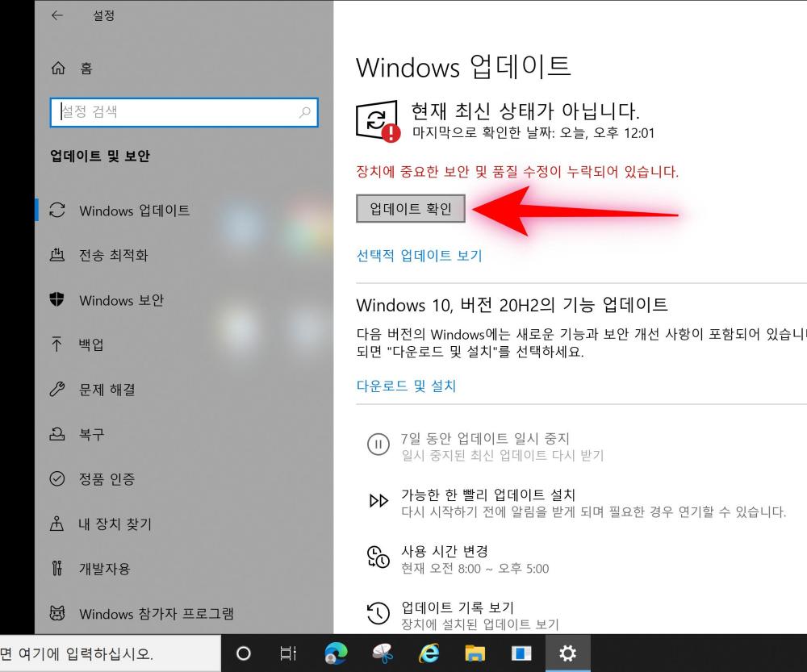The width and height of the screenshot is (807, 672).
Task: Open 선택적 업데이트 보기 link
Action: click(x=420, y=255)
